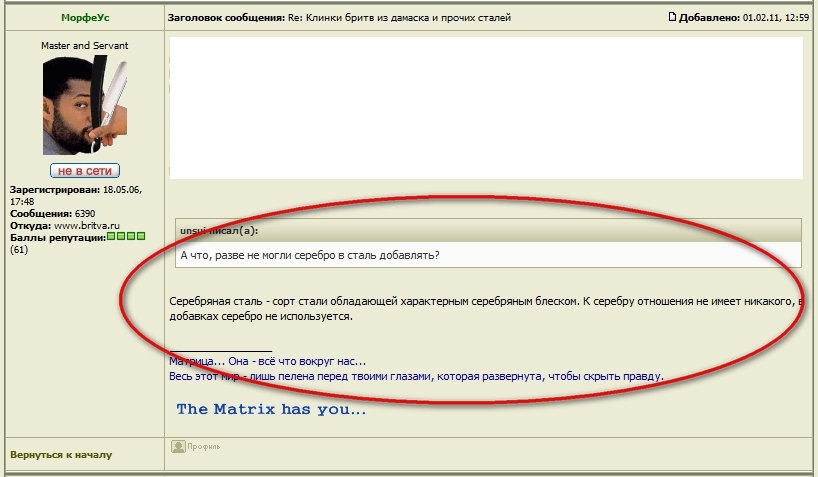The width and height of the screenshot is (818, 477).
Task: Click the quote header unsui писал(а)
Action: click(219, 231)
